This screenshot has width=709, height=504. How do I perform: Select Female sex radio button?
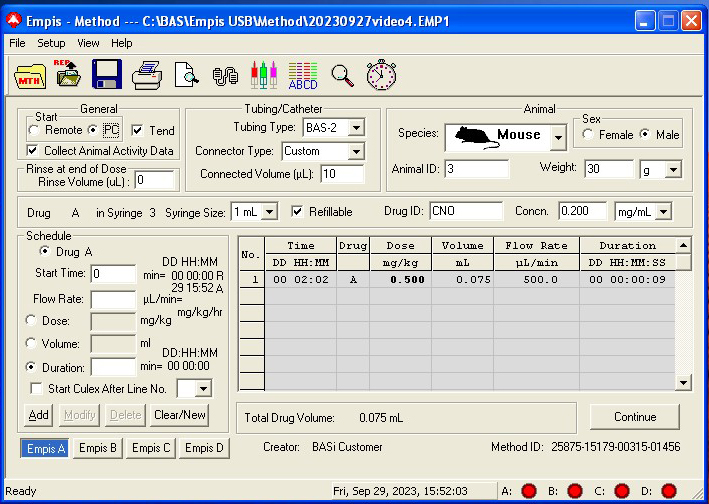tap(589, 135)
